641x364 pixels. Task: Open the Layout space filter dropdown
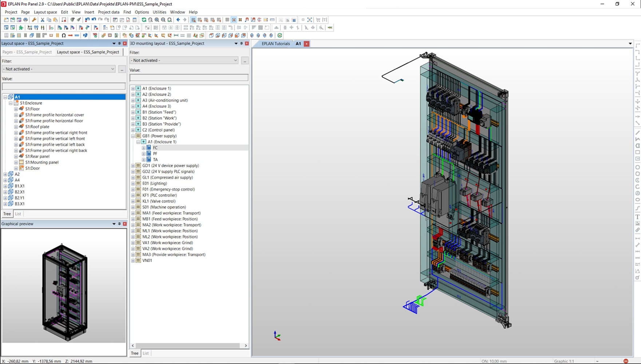tap(112, 69)
